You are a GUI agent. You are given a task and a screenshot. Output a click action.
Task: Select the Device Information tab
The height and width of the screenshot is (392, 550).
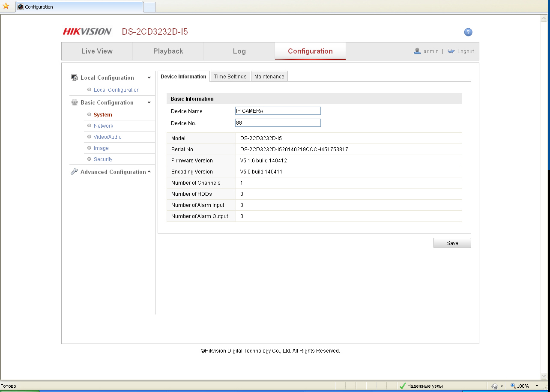point(183,76)
